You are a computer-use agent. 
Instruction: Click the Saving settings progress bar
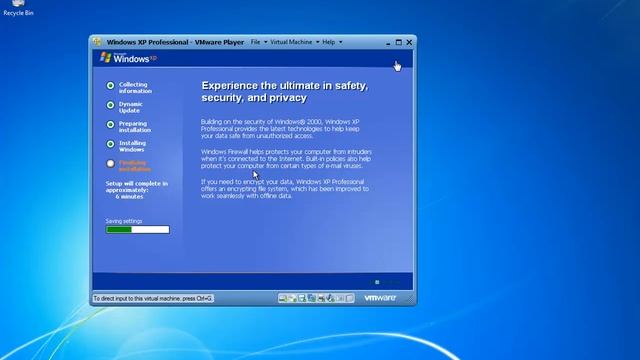click(x=138, y=229)
